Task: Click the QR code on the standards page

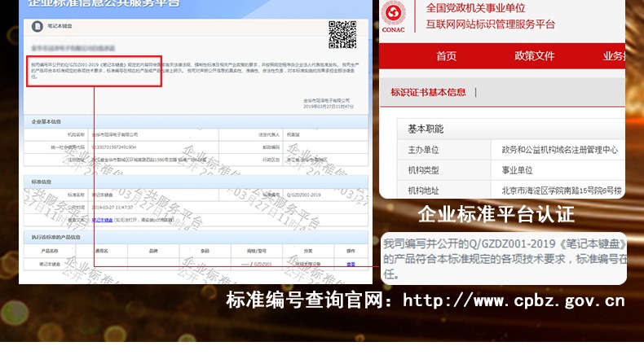Action: (x=342, y=35)
